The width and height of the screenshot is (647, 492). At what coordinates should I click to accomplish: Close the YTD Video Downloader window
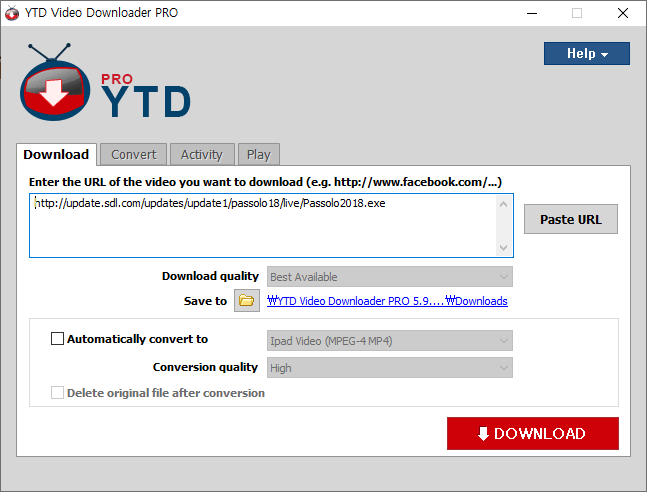623,13
